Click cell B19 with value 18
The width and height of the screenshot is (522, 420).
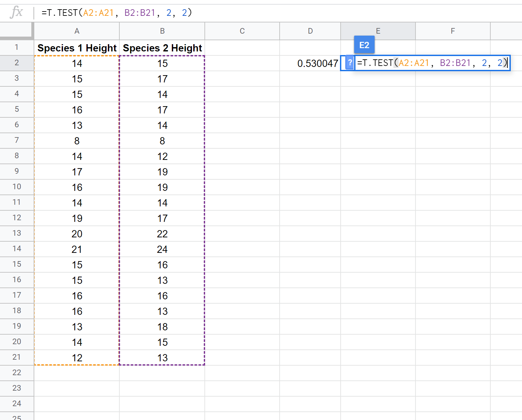[162, 326]
